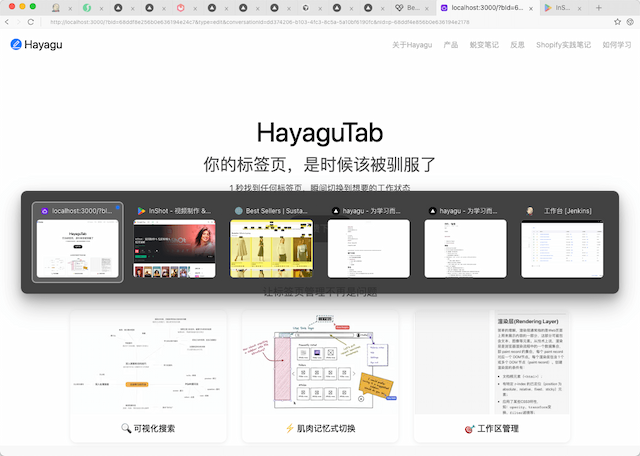Image resolution: width=640 pixels, height=456 pixels.
Task: Close the red power-favicon browser tab
Action: (x=195, y=8)
